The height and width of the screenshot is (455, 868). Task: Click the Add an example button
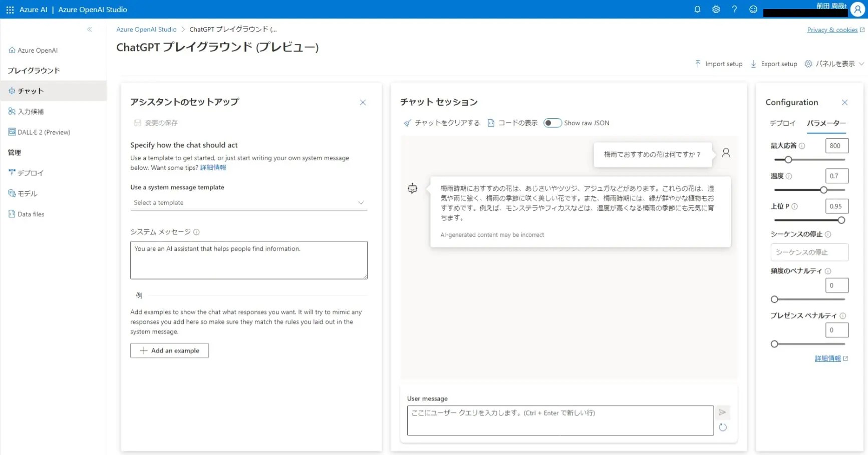tap(169, 350)
